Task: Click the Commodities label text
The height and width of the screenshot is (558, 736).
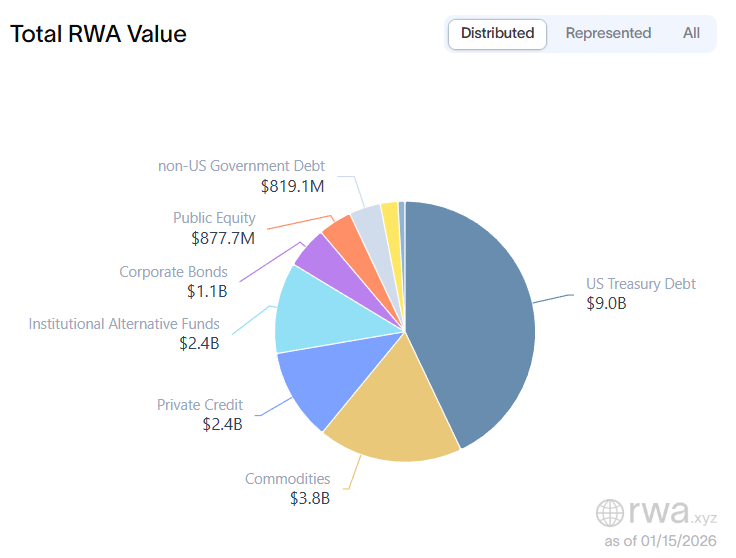Action: click(x=287, y=479)
